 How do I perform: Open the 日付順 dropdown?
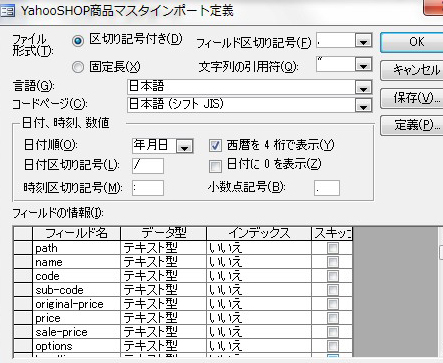[x=185, y=147]
